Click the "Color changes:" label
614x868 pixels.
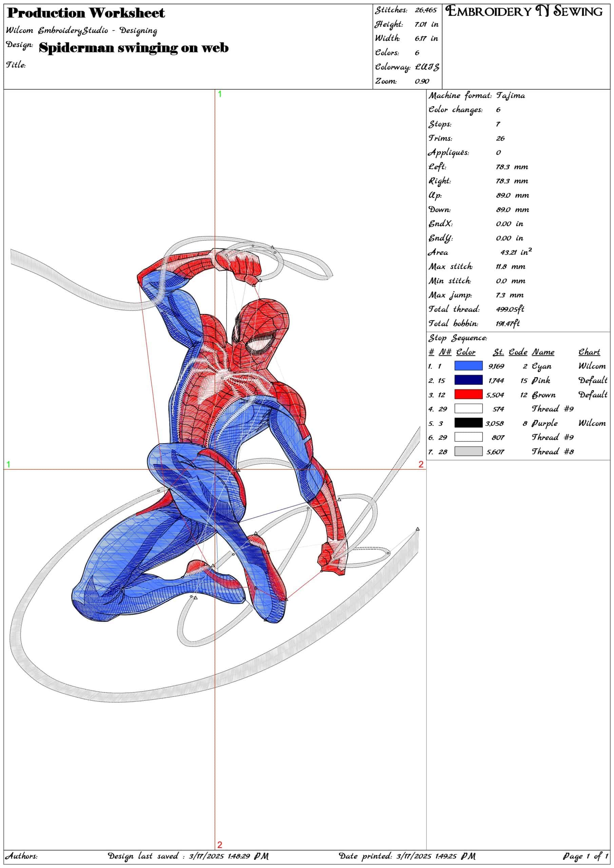[456, 110]
